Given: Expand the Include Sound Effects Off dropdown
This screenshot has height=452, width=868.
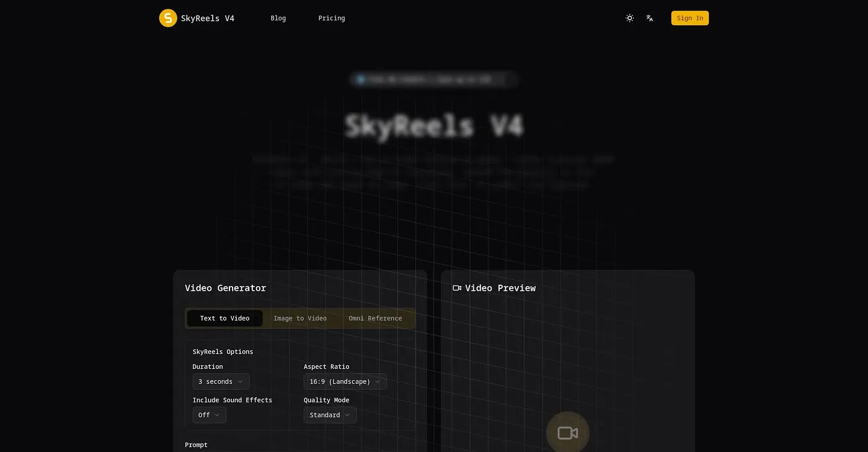Looking at the screenshot, I should tap(210, 415).
